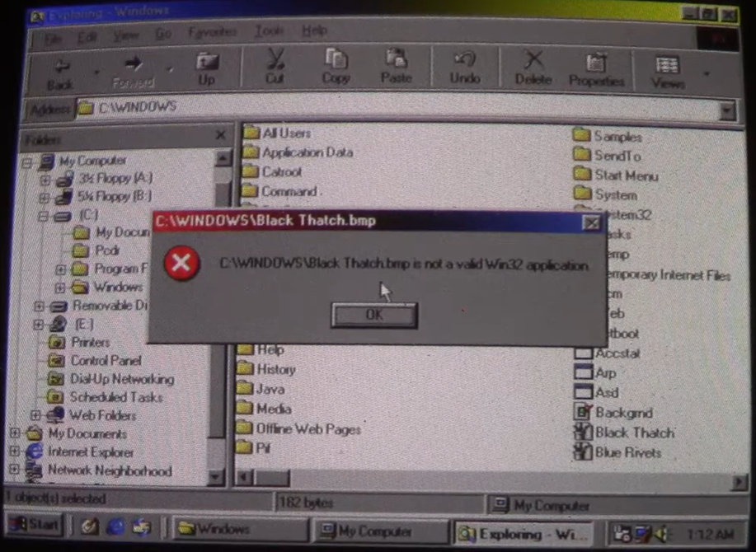
Task: Click the Delete toolbar icon
Action: point(533,60)
